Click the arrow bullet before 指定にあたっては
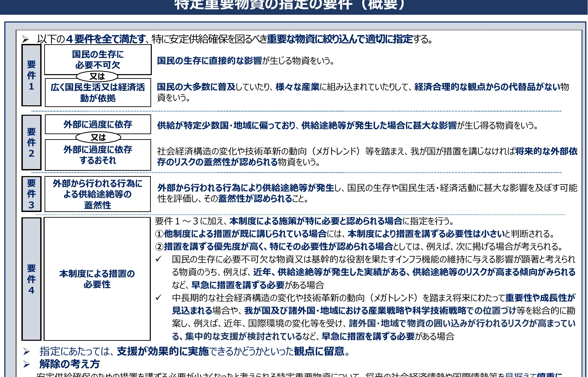The image size is (588, 377). (27, 352)
